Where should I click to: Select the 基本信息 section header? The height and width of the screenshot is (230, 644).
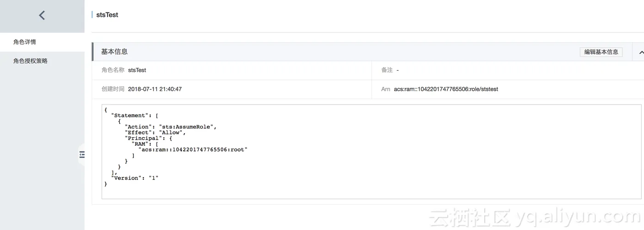(x=115, y=52)
